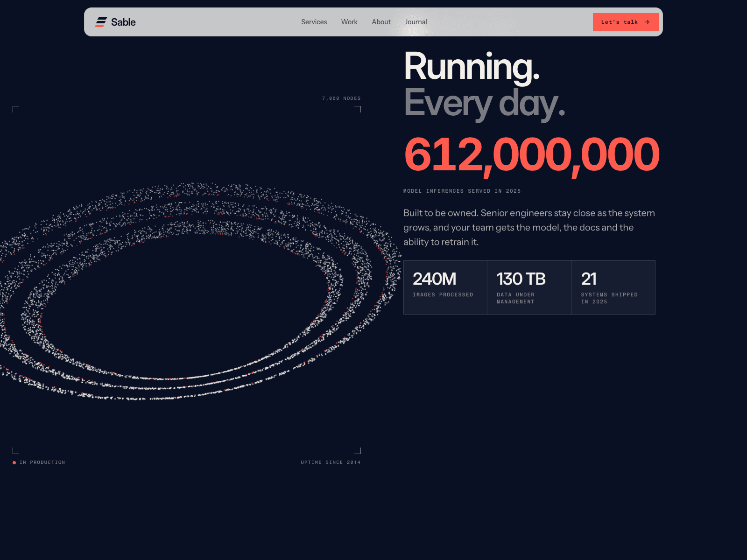Click the UPTIME SINCE 2014 label
Viewport: 747px width, 560px height.
(x=331, y=462)
